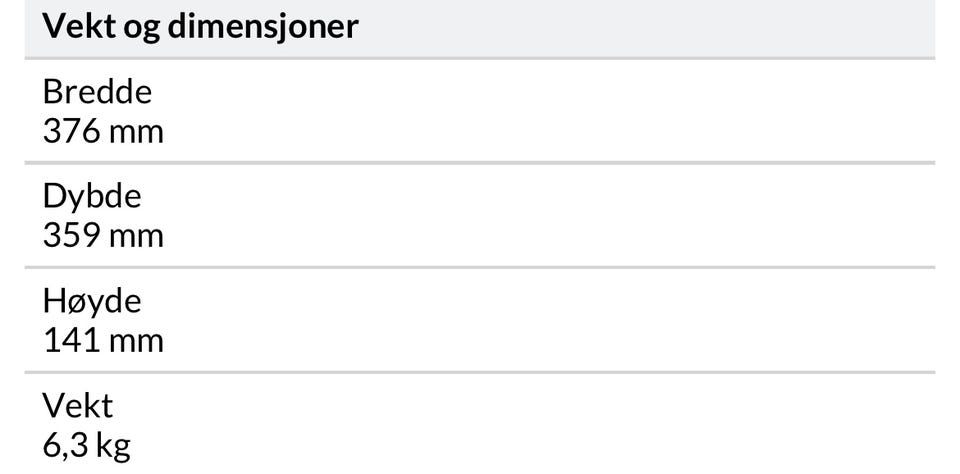Click the divider between Bredde and Dybde rows
This screenshot has width=960, height=474.
pos(480,162)
